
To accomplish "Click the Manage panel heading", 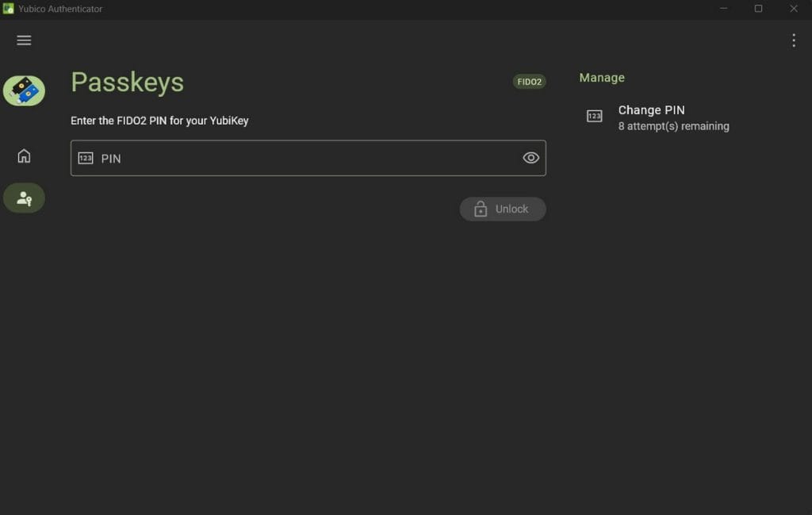I will click(x=602, y=78).
